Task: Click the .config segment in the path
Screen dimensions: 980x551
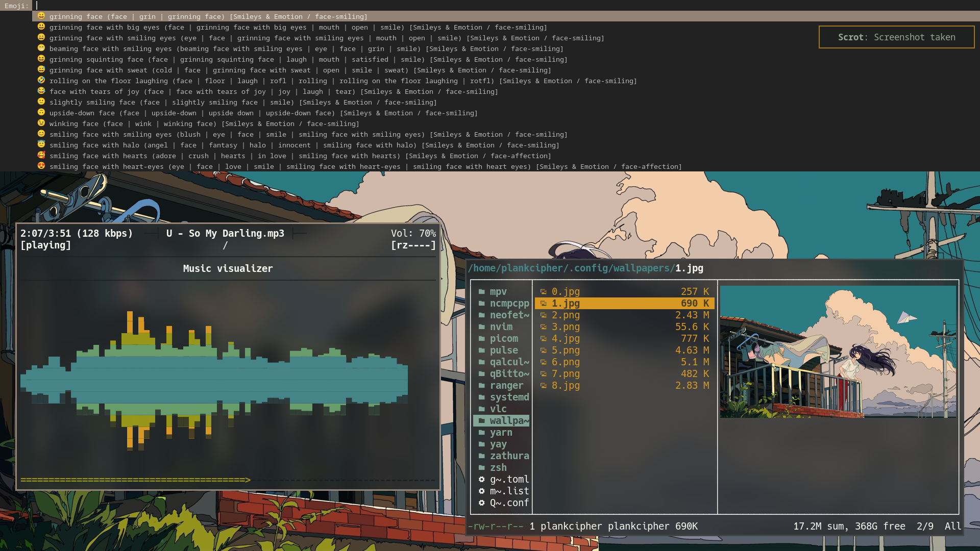Action: [x=588, y=268]
